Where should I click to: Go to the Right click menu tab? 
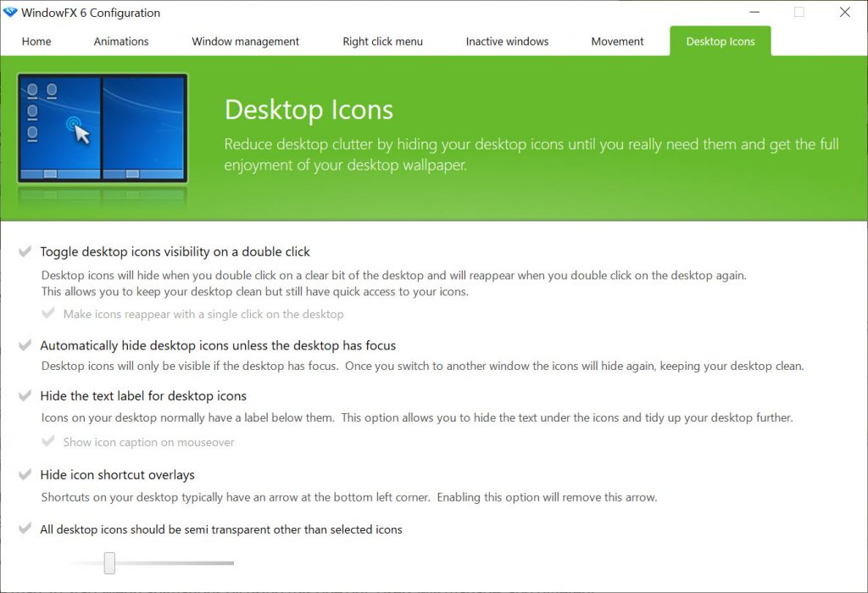pos(382,42)
